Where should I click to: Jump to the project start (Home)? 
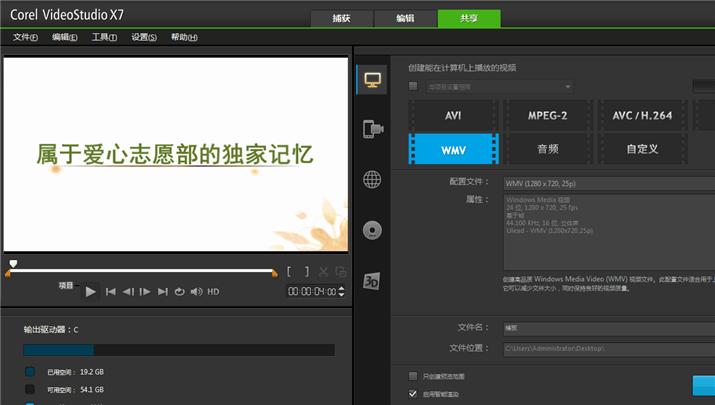(x=110, y=291)
